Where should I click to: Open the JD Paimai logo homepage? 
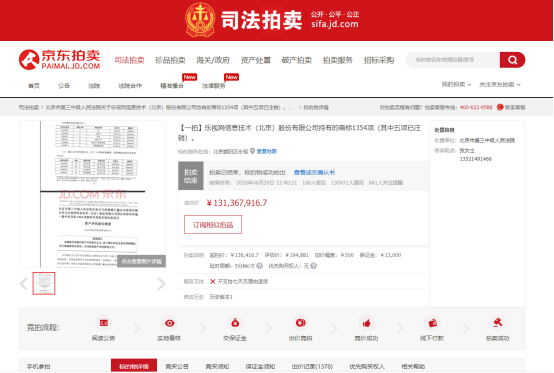coord(60,59)
